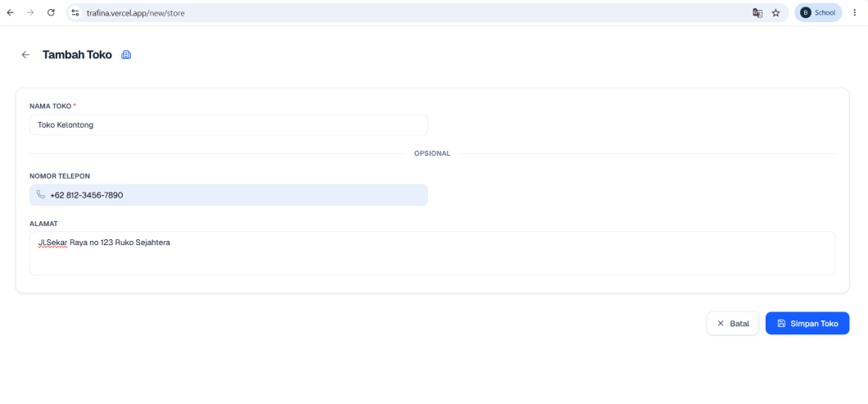Screen dimensions: 868x404
Task: Click the OPSIONAL divider label
Action: pos(432,153)
